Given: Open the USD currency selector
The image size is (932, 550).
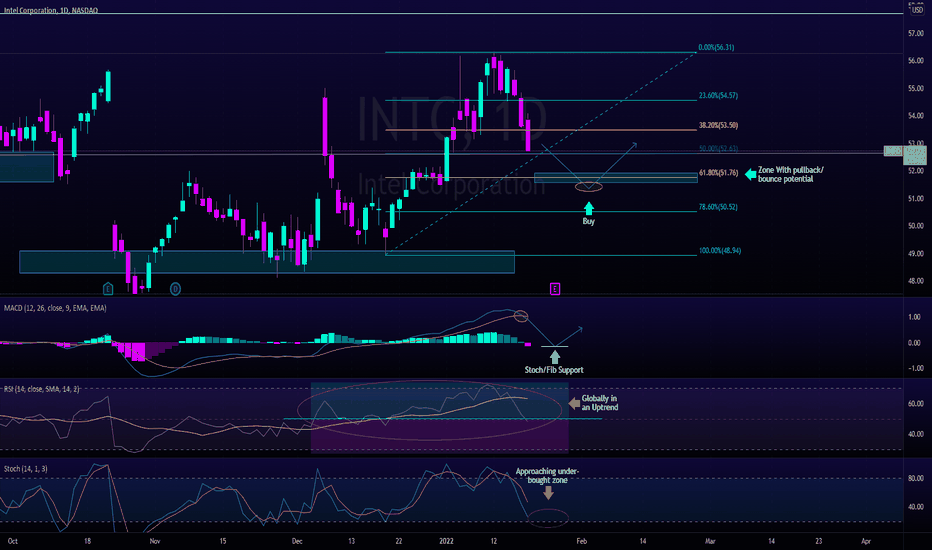Looking at the screenshot, I should pyautogui.click(x=917, y=10).
